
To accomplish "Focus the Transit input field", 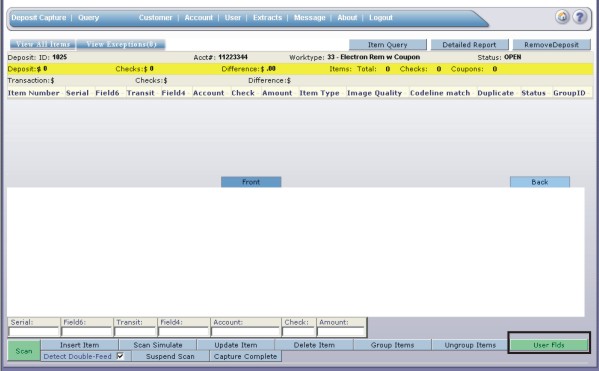I will pos(135,331).
